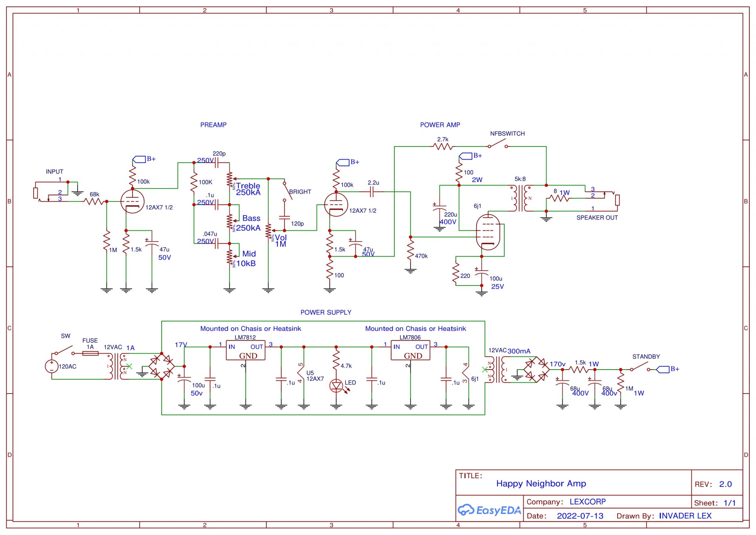This screenshot has width=756, height=535.
Task: Click the 2.2u coupling capacitor
Action: 372,192
